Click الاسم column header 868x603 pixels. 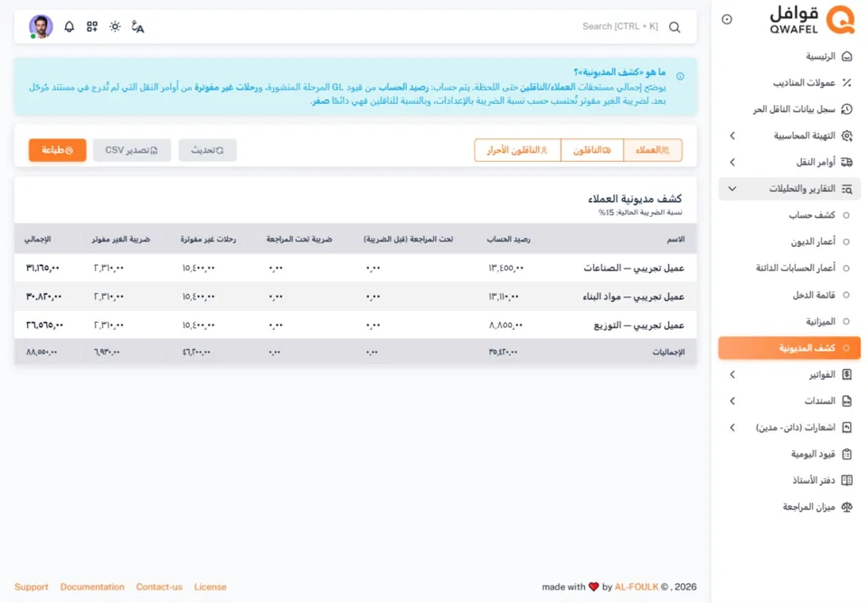tap(675, 240)
